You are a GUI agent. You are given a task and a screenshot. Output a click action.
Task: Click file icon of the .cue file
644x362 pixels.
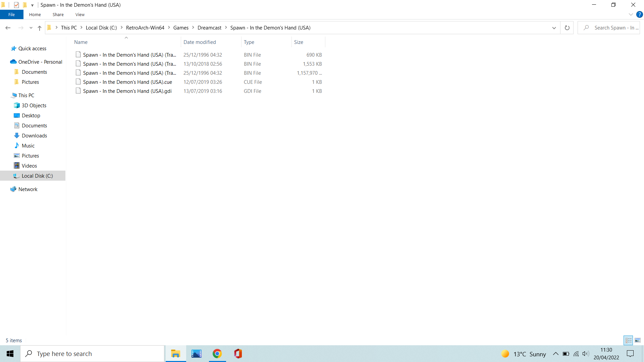tap(78, 81)
